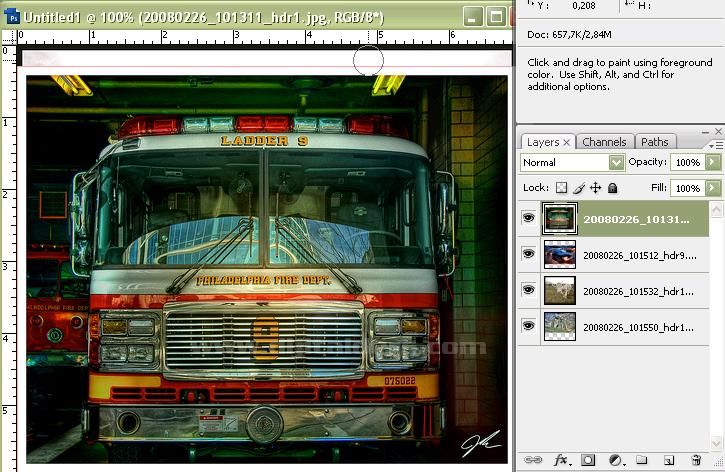Enable lock image pixels brush icon
The height and width of the screenshot is (472, 725).
[578, 188]
